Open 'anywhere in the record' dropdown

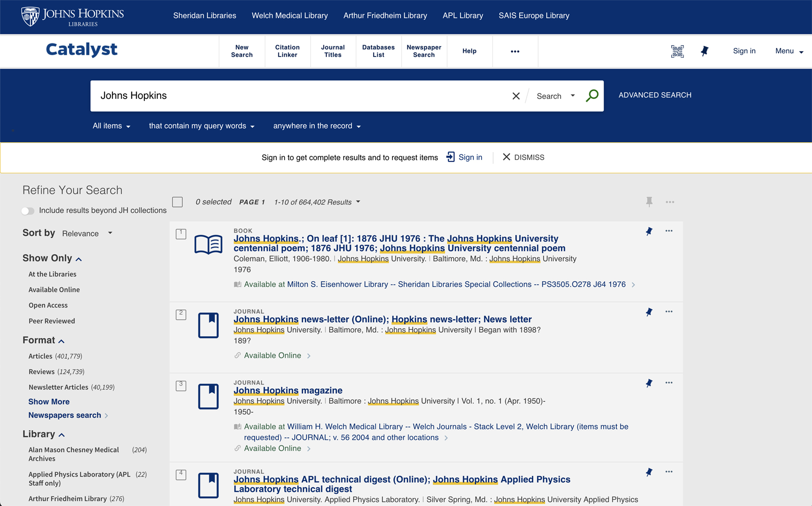[317, 126]
